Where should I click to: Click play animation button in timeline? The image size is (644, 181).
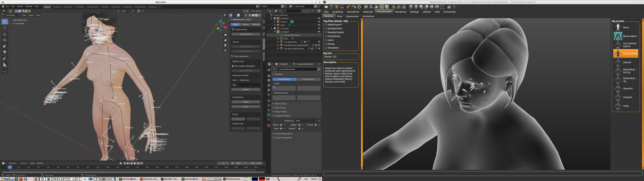click(135, 163)
